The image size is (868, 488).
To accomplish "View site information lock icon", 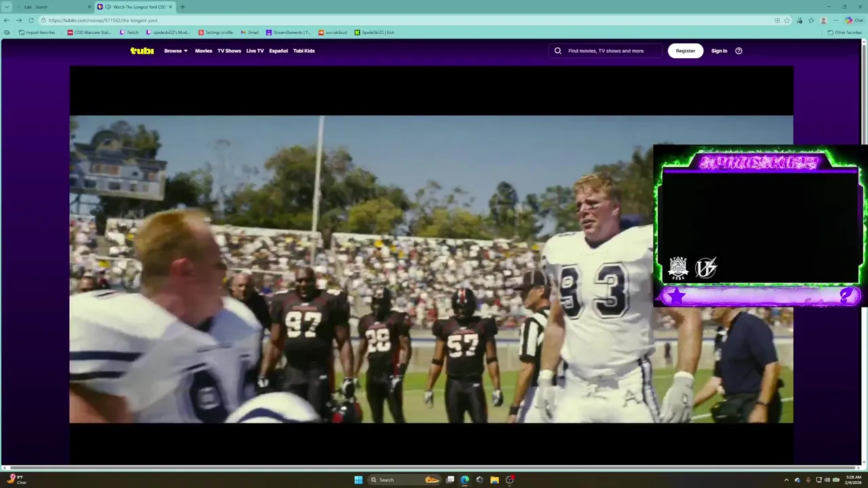I will click(x=43, y=20).
